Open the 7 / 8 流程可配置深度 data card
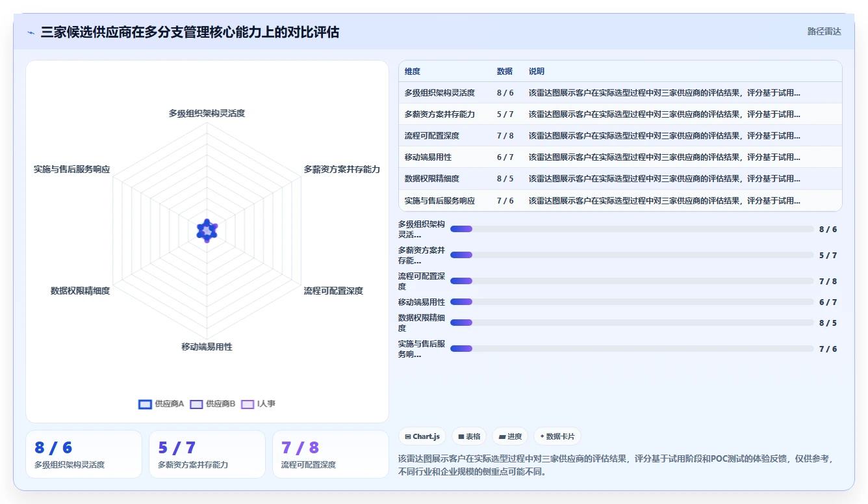Image resolution: width=868 pixels, height=504 pixels. [x=331, y=455]
